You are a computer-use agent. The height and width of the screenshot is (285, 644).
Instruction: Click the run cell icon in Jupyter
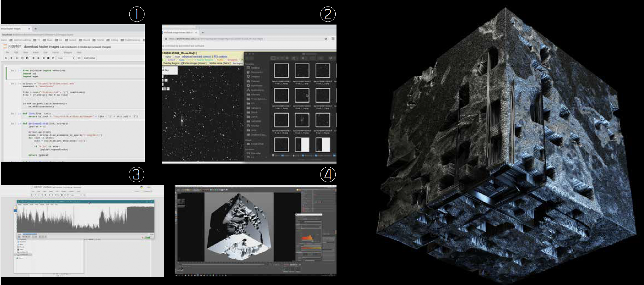tap(44, 58)
